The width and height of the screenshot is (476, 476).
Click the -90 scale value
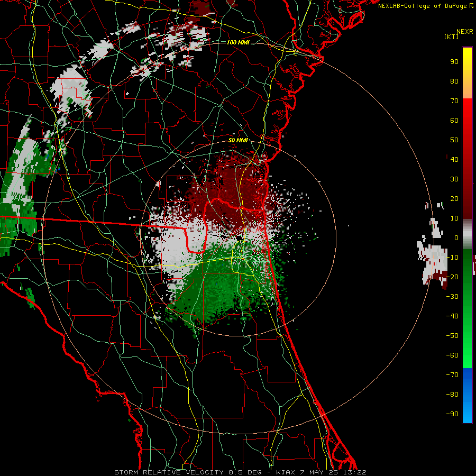pyautogui.click(x=452, y=414)
